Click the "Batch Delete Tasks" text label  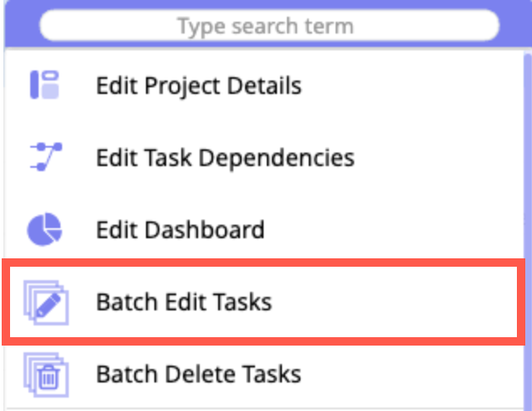pos(198,373)
